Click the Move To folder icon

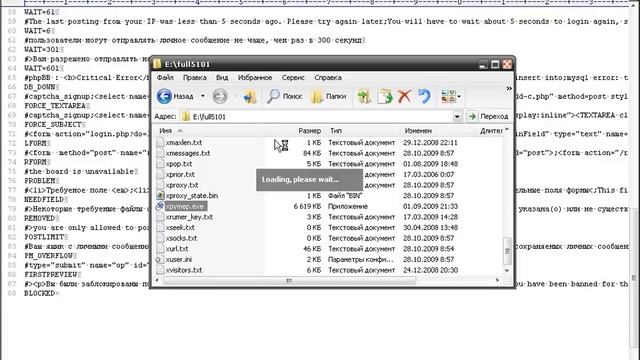[364, 96]
